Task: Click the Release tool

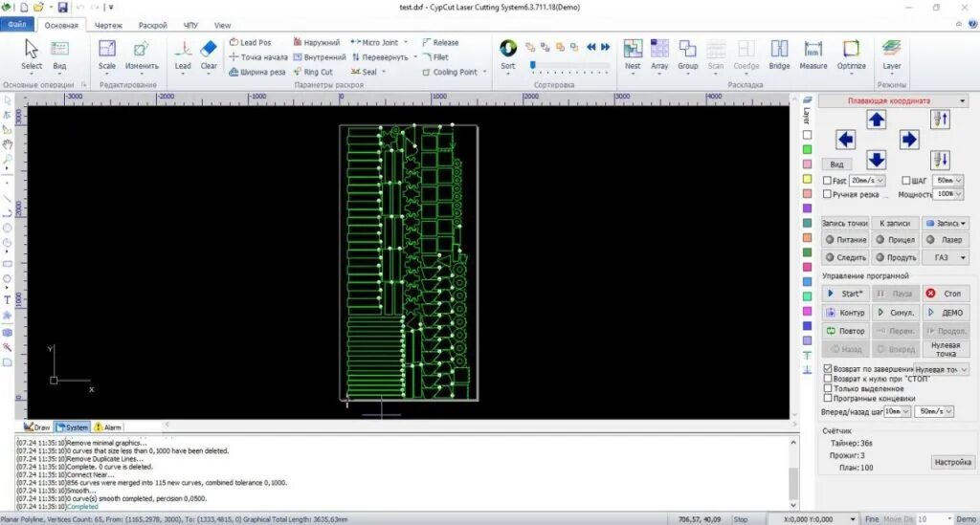Action: click(440, 42)
